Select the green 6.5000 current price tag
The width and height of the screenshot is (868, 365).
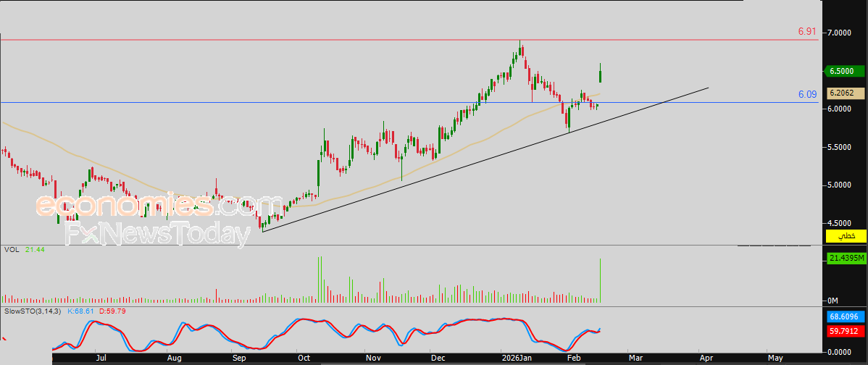[845, 71]
